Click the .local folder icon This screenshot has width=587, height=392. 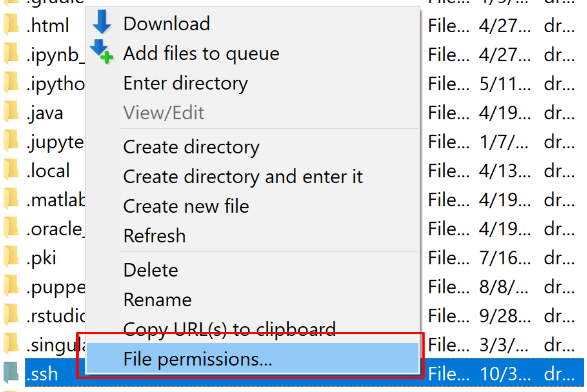[x=11, y=170]
